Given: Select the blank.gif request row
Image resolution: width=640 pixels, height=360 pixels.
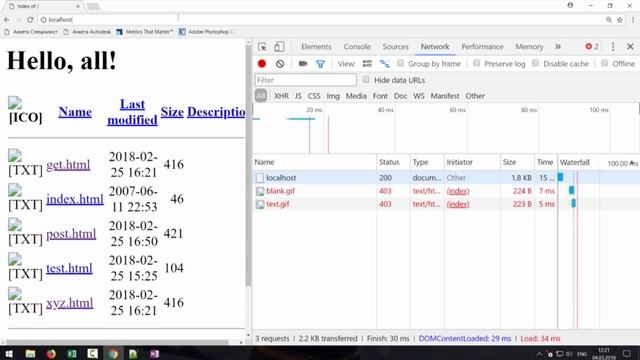Looking at the screenshot, I should (x=446, y=191).
